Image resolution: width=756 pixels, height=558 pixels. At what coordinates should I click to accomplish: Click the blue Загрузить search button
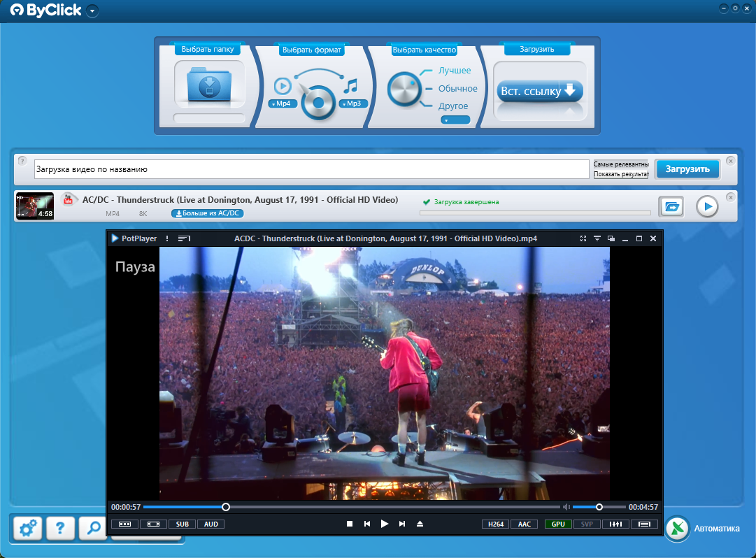[687, 169]
